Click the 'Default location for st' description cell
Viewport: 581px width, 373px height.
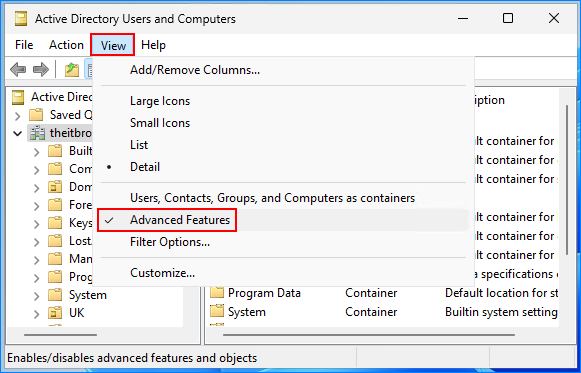click(501, 293)
